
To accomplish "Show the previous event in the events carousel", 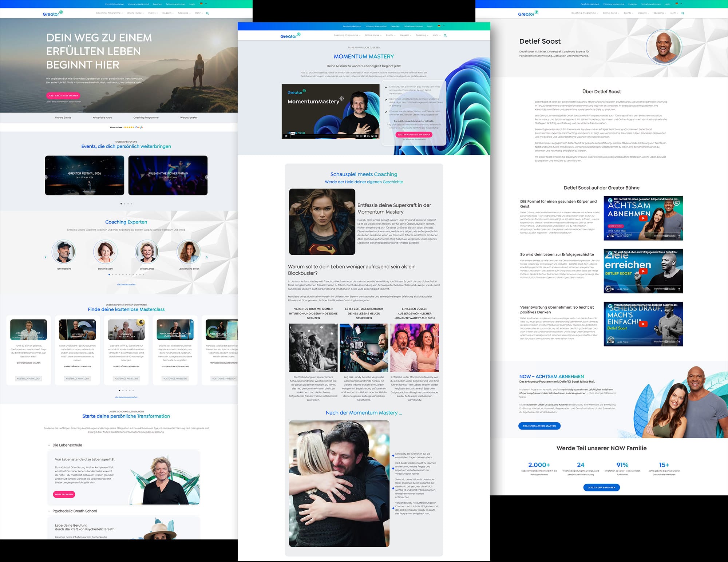I will [x=46, y=177].
